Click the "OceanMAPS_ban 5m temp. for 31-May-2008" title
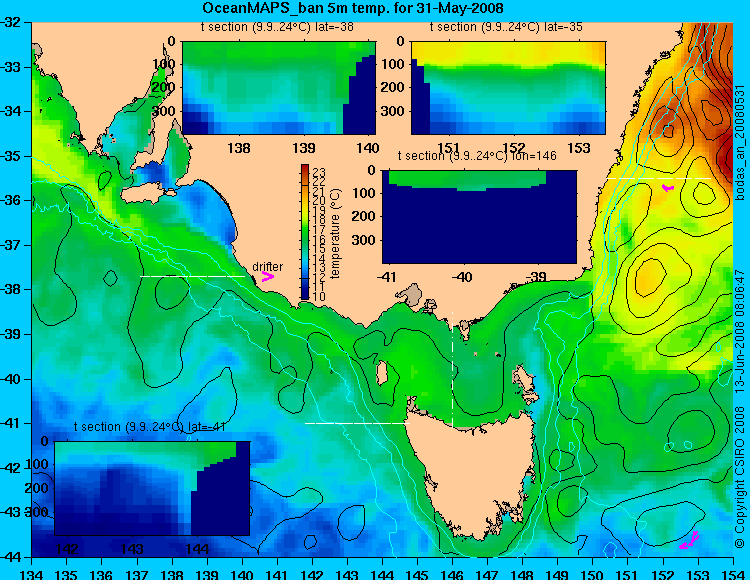 coord(353,8)
